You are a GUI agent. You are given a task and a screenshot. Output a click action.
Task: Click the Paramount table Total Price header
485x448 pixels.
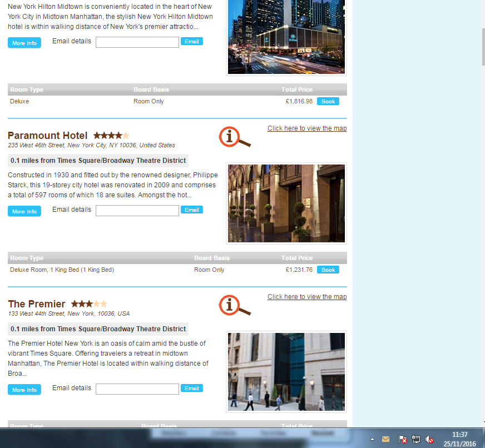click(x=297, y=258)
